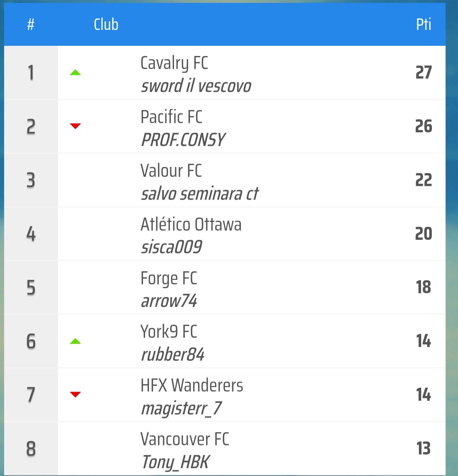Image resolution: width=458 pixels, height=476 pixels.
Task: Open the Cavalry FC club name
Action: click(x=174, y=63)
